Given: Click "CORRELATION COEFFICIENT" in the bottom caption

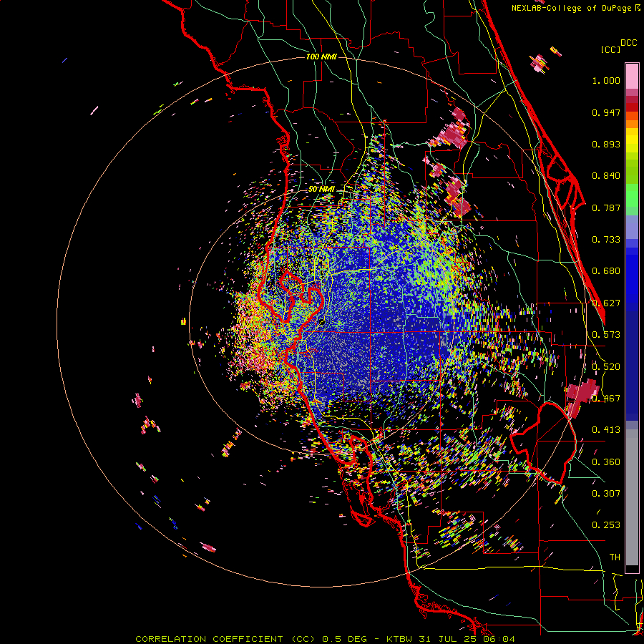Looking at the screenshot, I should coord(209,639).
